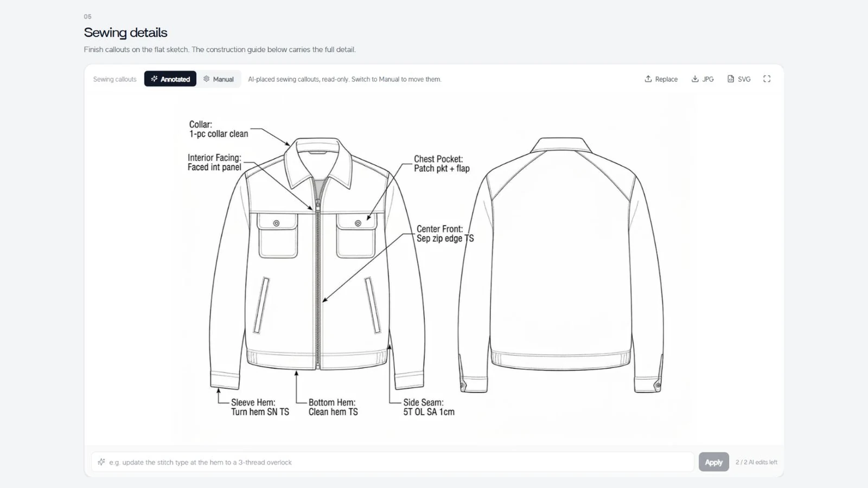This screenshot has width=868, height=488.
Task: Export sketch as SVG
Action: pyautogui.click(x=739, y=79)
